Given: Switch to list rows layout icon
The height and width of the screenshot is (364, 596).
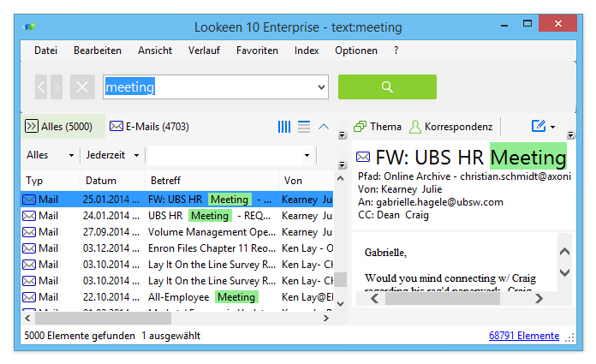Looking at the screenshot, I should (304, 127).
